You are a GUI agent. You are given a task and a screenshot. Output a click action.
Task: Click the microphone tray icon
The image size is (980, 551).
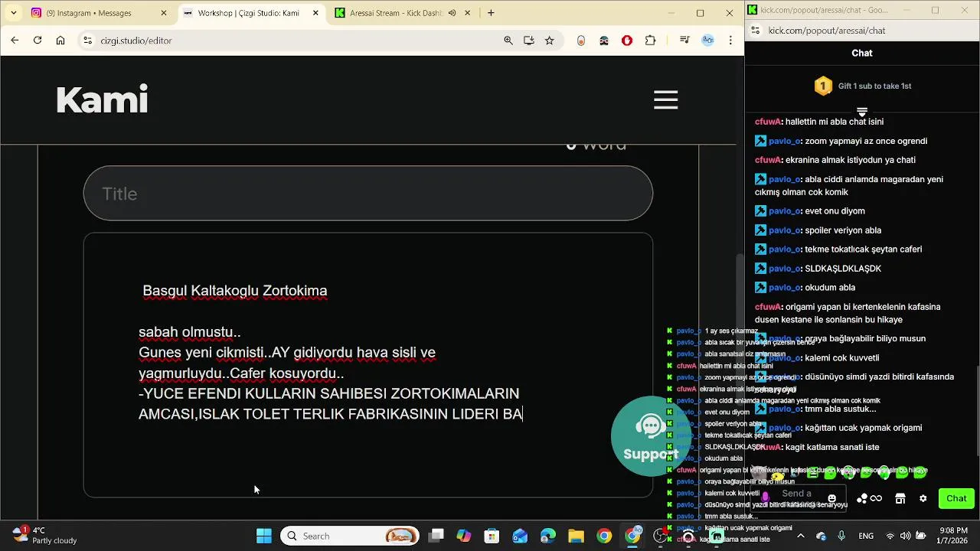pyautogui.click(x=841, y=536)
